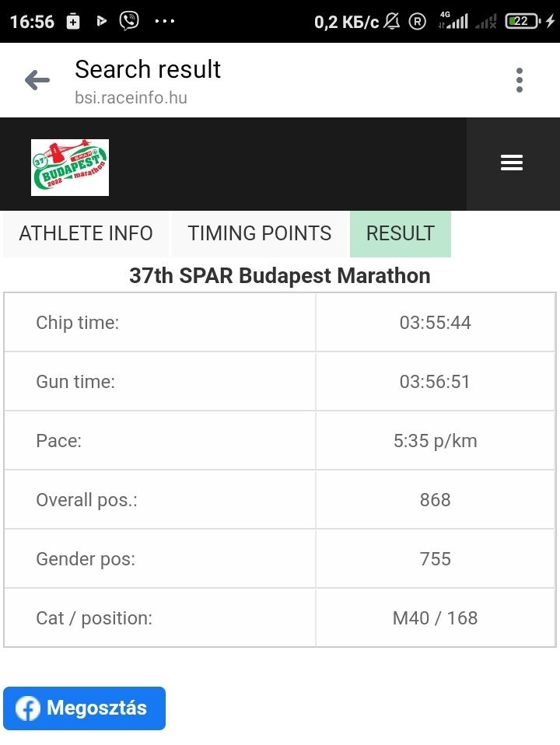Tap the 37th SPAR Budapest Marathon heading
The width and height of the screenshot is (560, 745).
pyautogui.click(x=280, y=276)
